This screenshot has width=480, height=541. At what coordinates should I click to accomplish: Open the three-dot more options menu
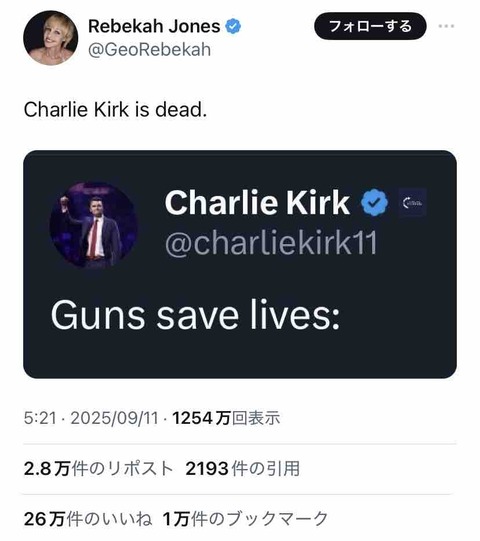point(446,26)
